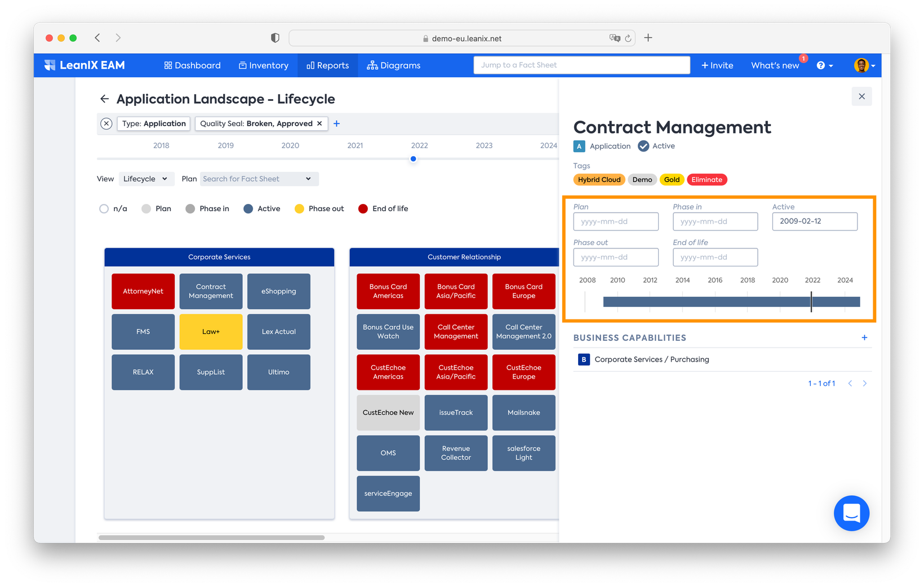Toggle the Plan lifecycle legend item
The height and width of the screenshot is (587, 924).
coord(157,208)
